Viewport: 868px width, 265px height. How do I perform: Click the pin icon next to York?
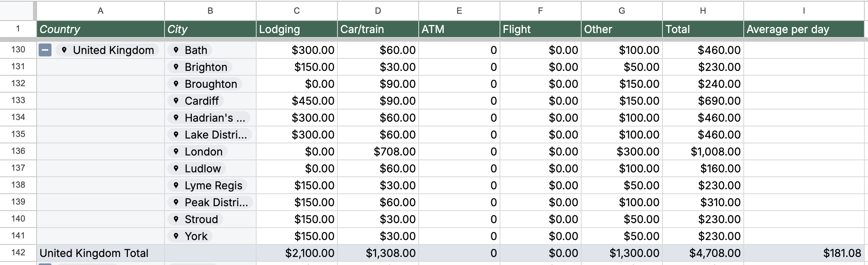coord(176,236)
